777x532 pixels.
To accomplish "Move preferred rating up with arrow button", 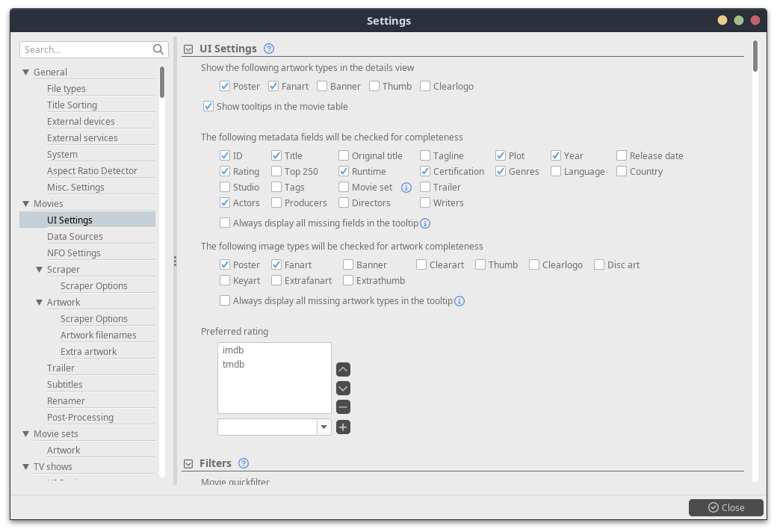I will (x=343, y=369).
